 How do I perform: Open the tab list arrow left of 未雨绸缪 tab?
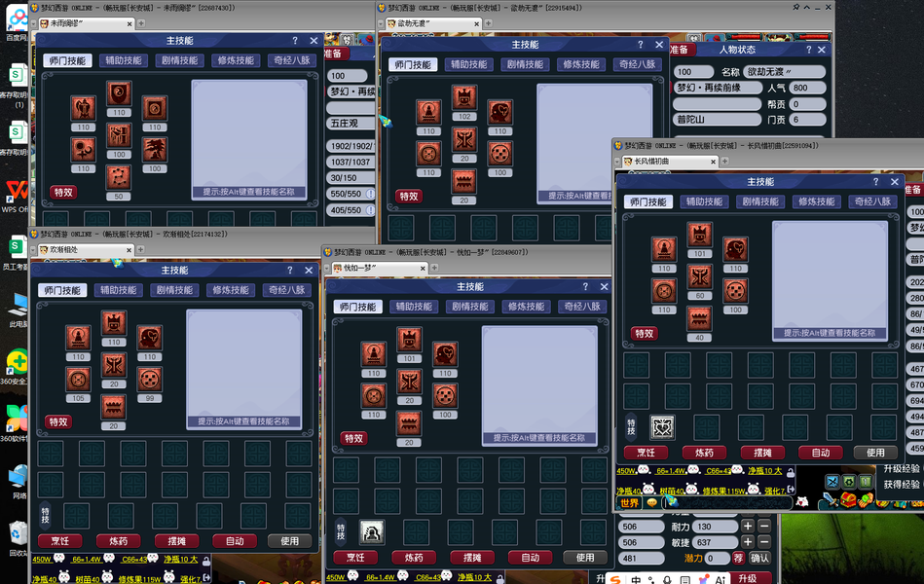point(33,23)
